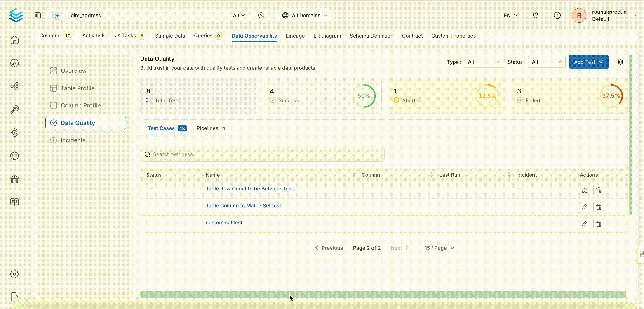
Task: Open the Table Column to Match Set test link
Action: point(243,206)
